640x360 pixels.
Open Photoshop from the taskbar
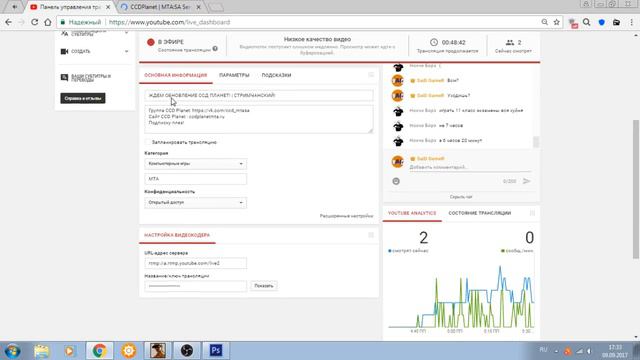pos(216,351)
